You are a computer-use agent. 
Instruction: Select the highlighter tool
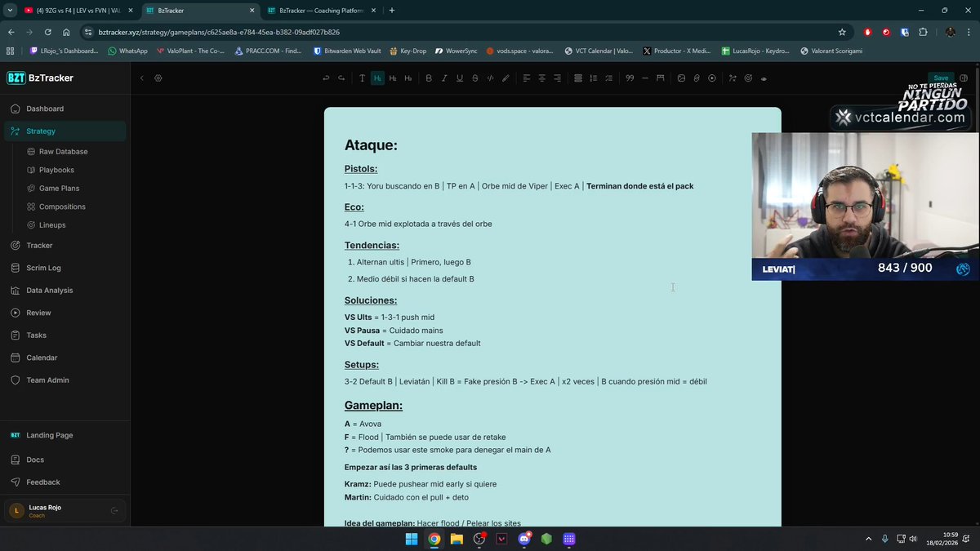point(506,78)
